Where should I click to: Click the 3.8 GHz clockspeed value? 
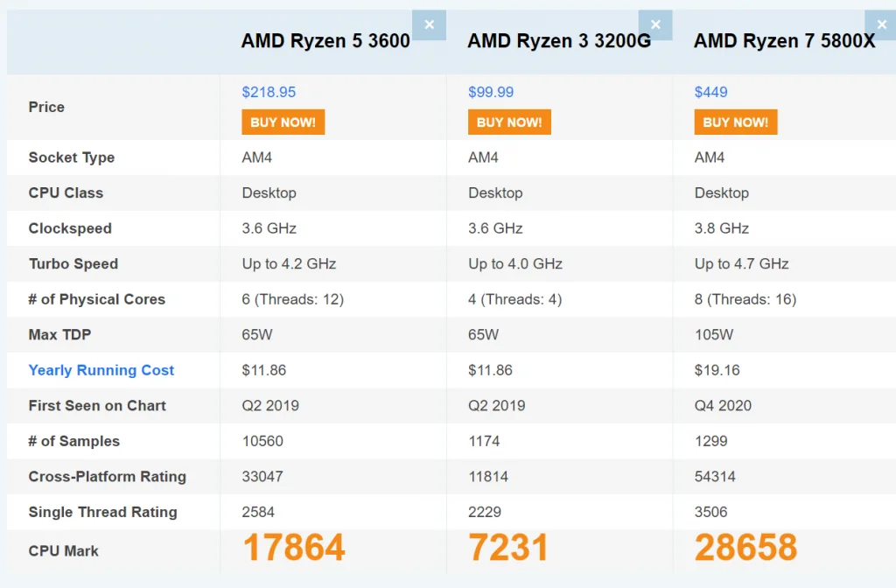(722, 228)
